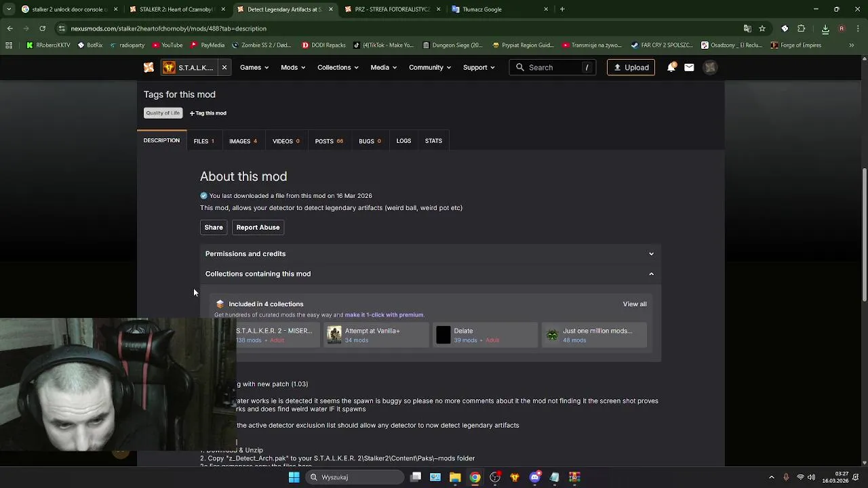Open browser extensions puzzle icon
The height and width of the screenshot is (488, 868).
click(802, 28)
